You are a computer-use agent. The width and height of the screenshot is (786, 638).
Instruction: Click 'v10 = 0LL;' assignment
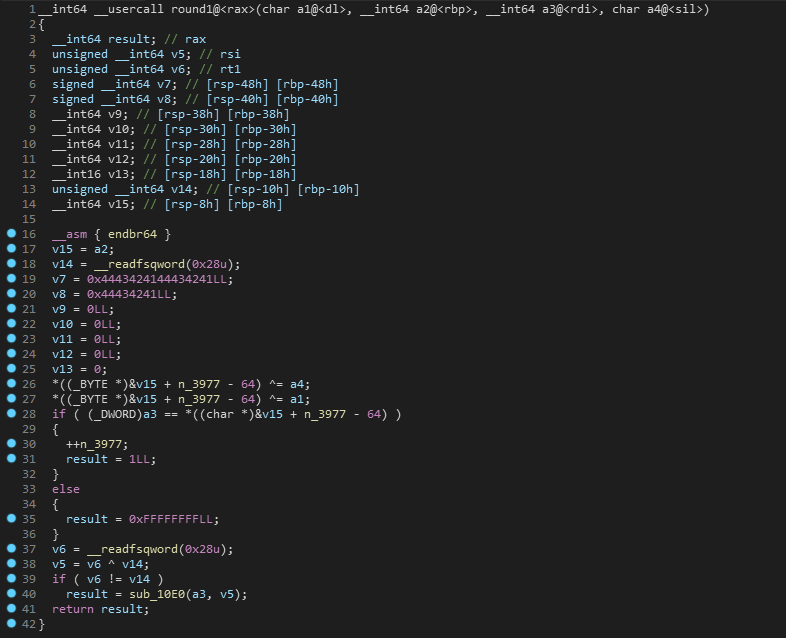pos(87,324)
